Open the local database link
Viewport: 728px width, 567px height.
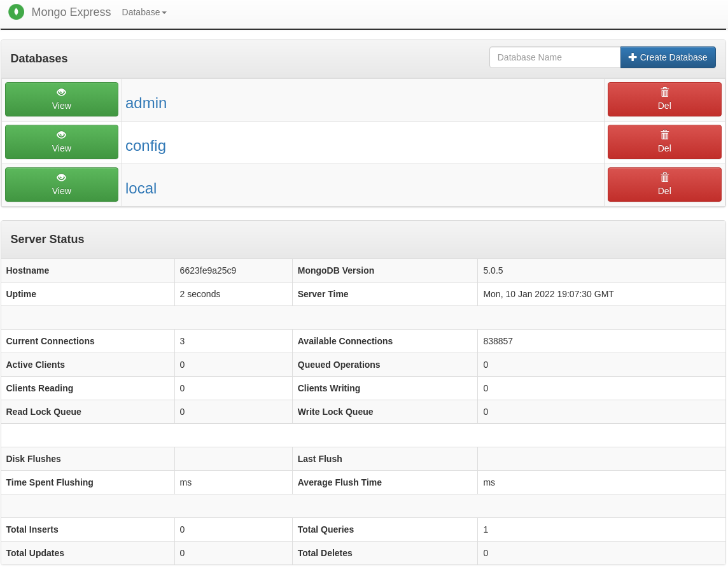141,188
